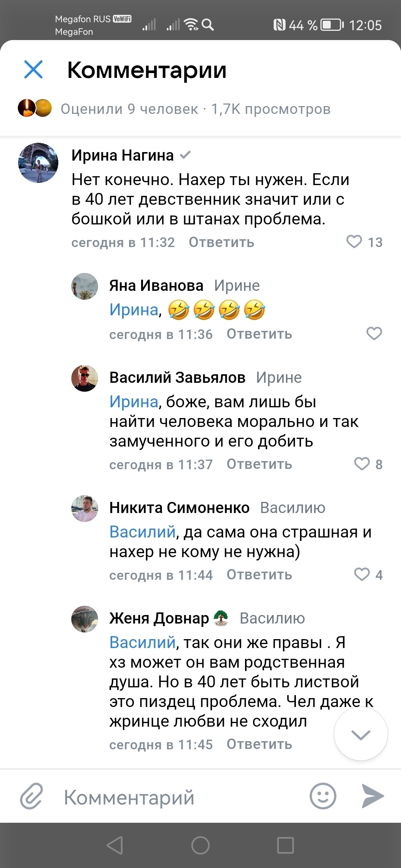Open Android recent apps square button
This screenshot has width=401, height=868.
[x=286, y=845]
